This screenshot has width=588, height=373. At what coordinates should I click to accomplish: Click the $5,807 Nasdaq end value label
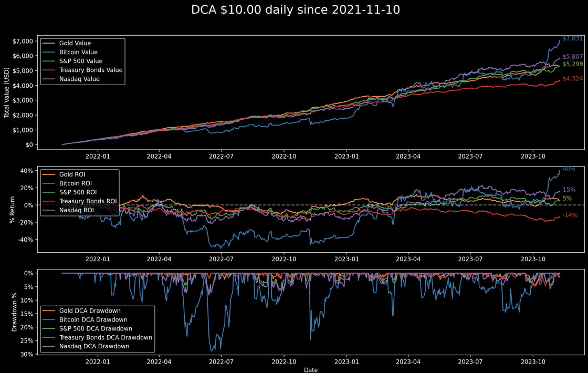572,57
